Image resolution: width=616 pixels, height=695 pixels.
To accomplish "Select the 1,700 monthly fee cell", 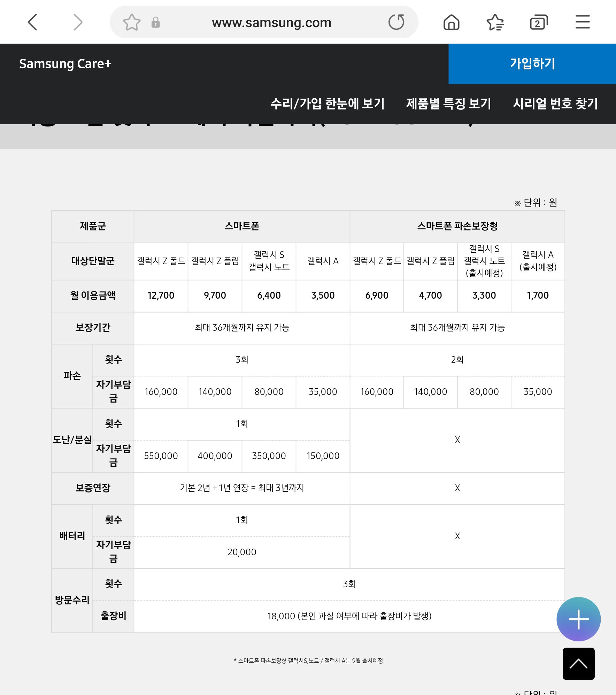I will [x=538, y=296].
